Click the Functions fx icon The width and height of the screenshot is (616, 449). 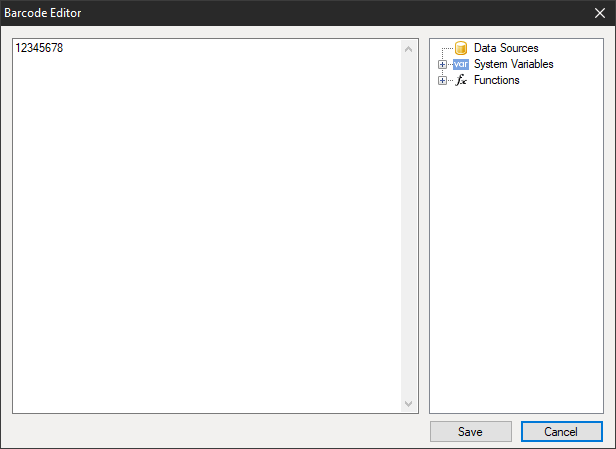(x=461, y=80)
